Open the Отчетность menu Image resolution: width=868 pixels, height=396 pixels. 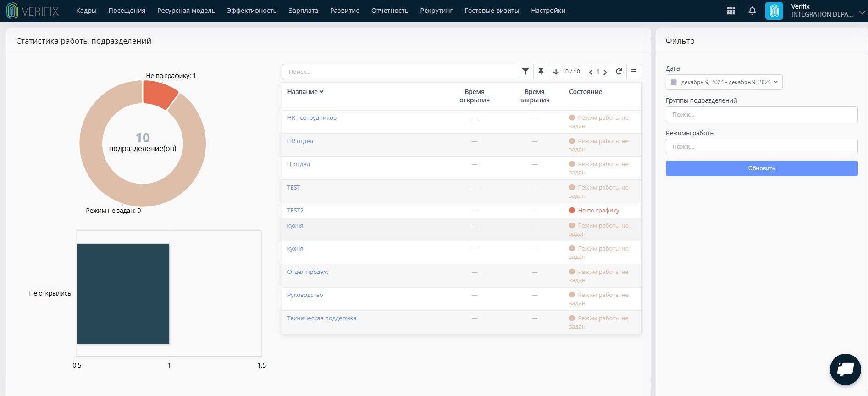390,11
